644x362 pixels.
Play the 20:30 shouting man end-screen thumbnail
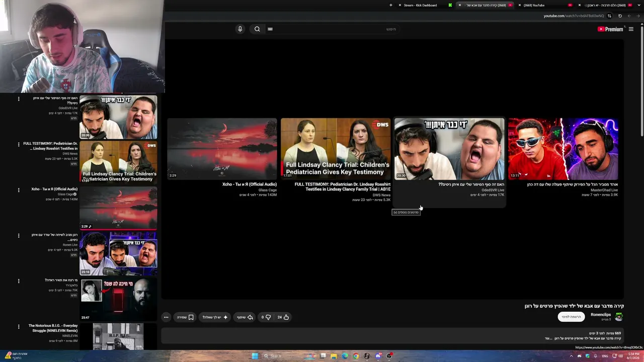pyautogui.click(x=449, y=149)
